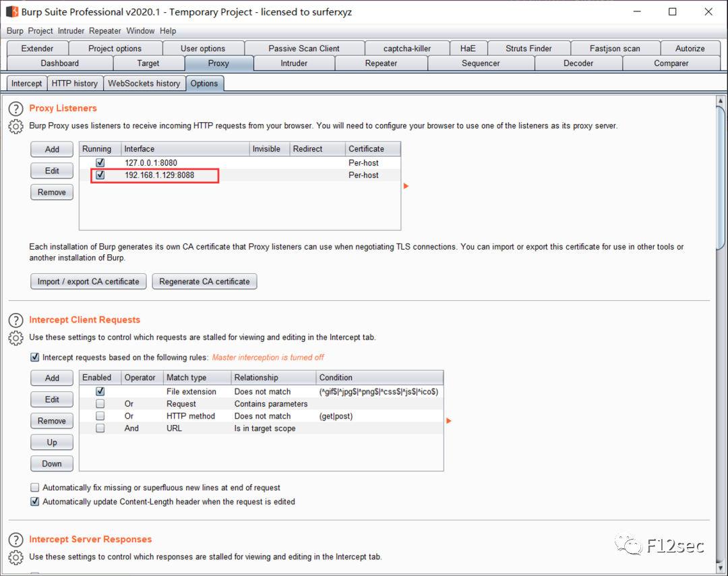
Task: Expand Proxy Listeners table with orange arrow
Action: pos(406,185)
